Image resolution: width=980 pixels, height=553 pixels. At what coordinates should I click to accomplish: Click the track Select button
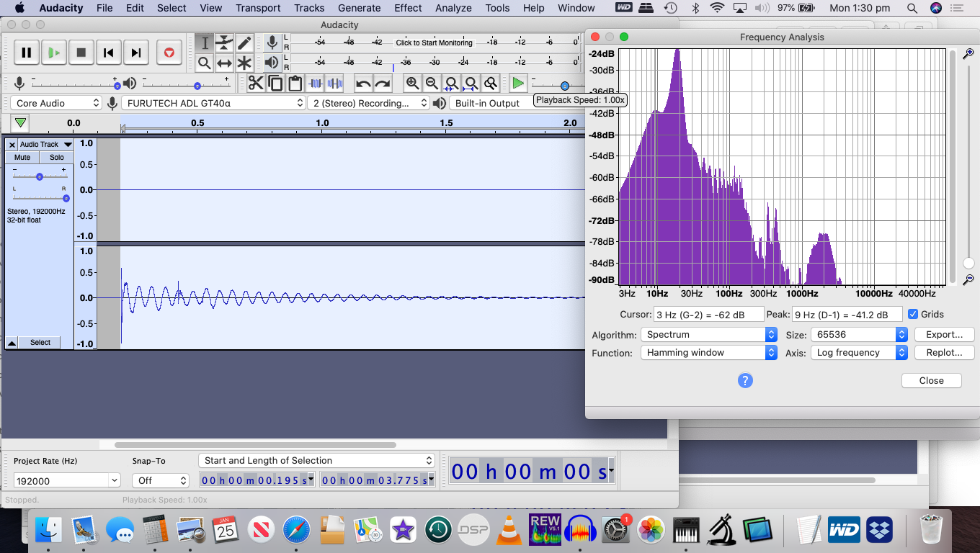[x=40, y=343]
